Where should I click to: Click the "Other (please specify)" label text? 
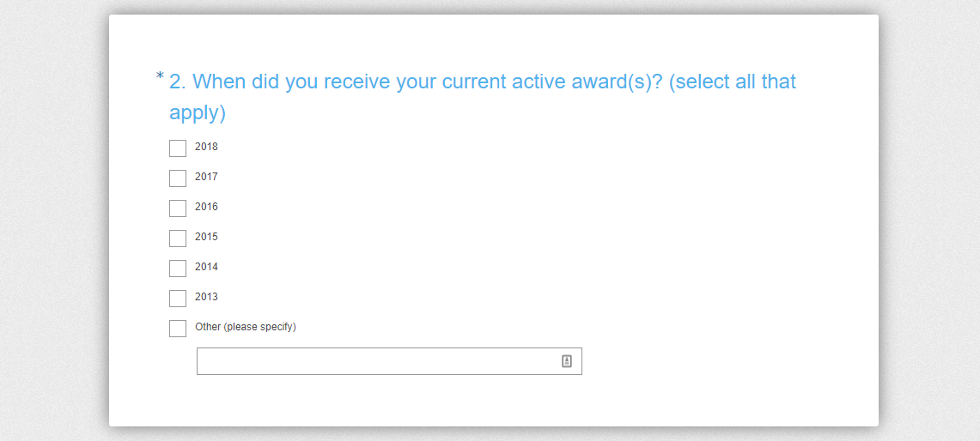(x=245, y=327)
